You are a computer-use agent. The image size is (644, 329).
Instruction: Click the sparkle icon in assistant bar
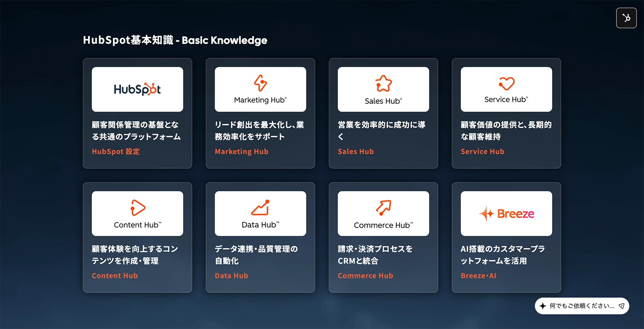pyautogui.click(x=543, y=306)
